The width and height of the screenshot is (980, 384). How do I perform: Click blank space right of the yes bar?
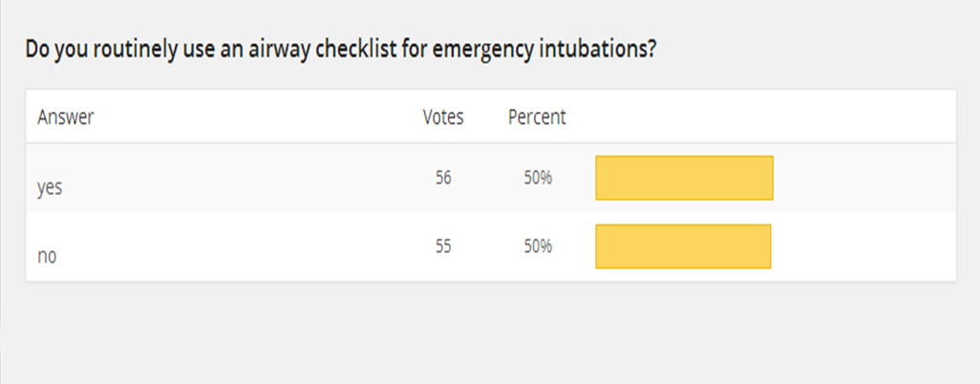click(x=860, y=178)
